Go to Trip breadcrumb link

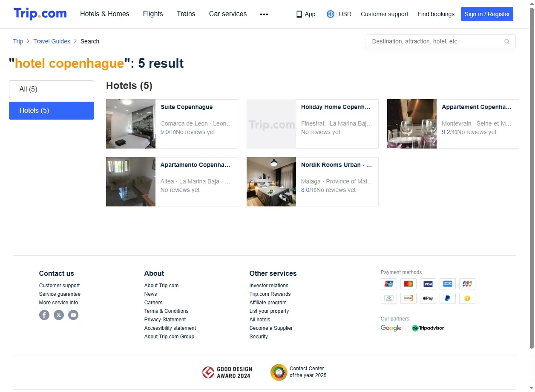(18, 41)
